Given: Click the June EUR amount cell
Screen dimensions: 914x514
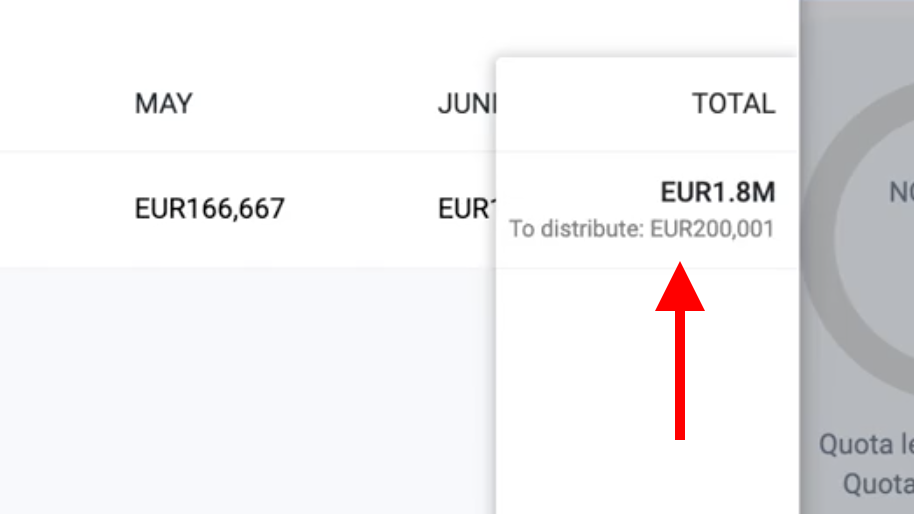Looking at the screenshot, I should [x=467, y=209].
